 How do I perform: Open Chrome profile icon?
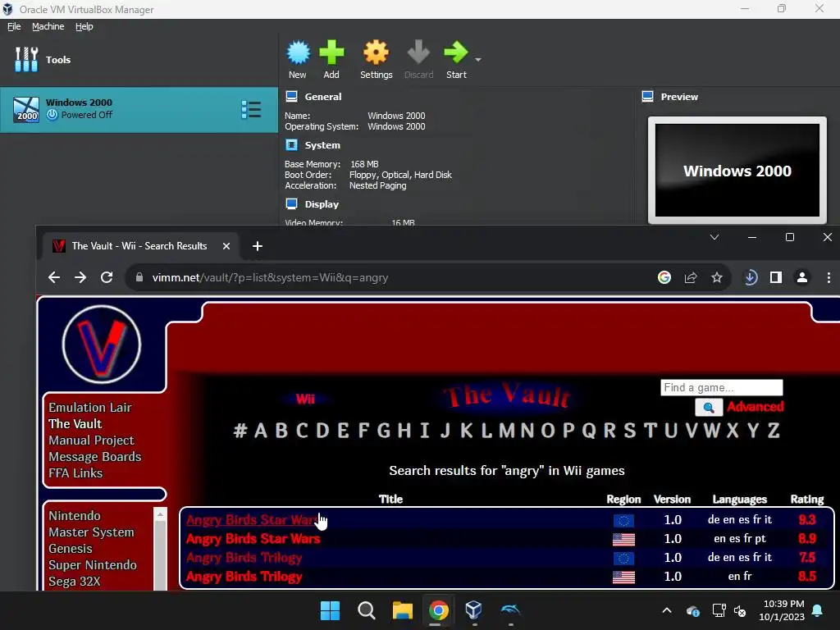pos(802,277)
